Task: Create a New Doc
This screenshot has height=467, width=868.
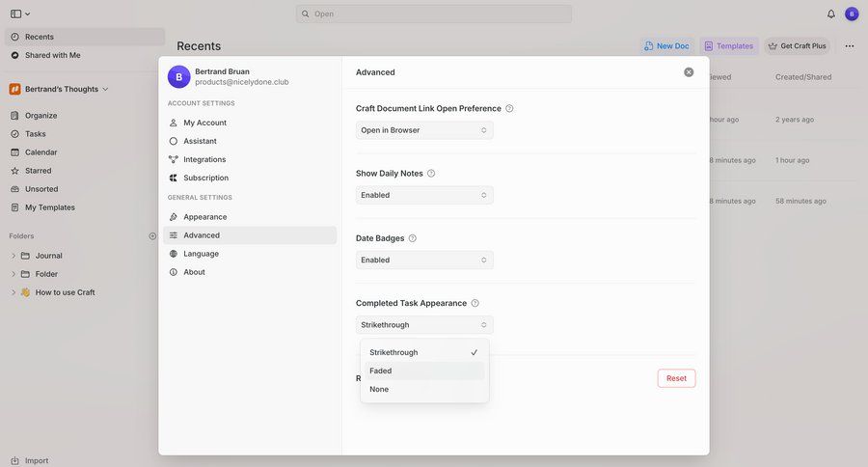Action: tap(666, 46)
